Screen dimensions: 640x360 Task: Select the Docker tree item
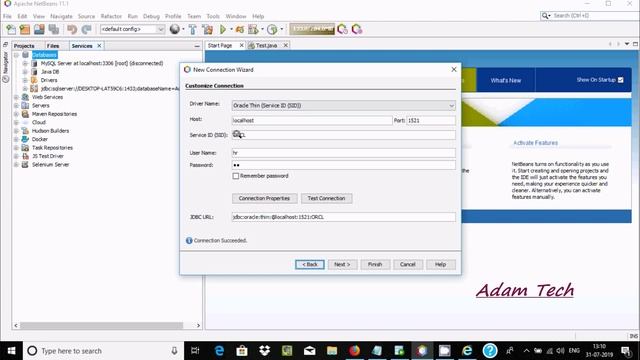point(40,139)
